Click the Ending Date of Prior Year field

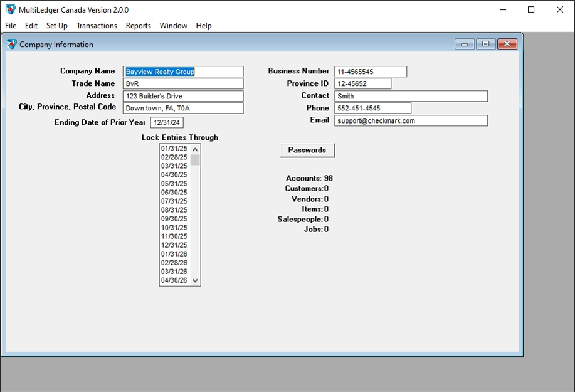pyautogui.click(x=166, y=123)
